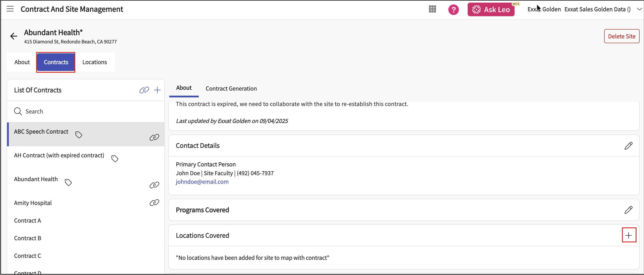Click the contract Search field

[x=85, y=111]
